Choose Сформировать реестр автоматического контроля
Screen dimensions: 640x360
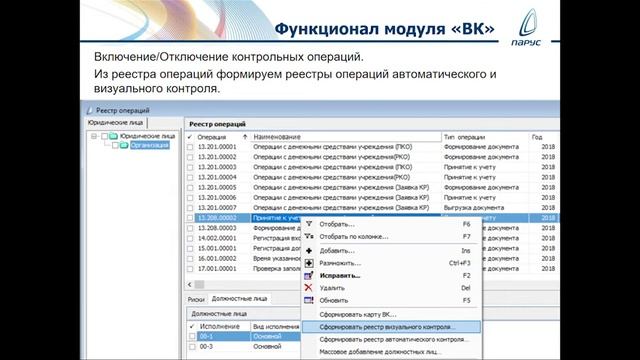click(392, 339)
